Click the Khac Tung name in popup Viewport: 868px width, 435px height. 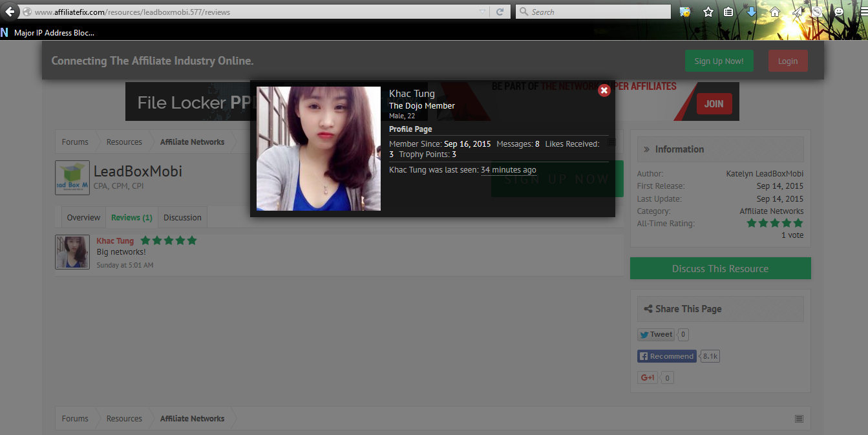click(412, 94)
